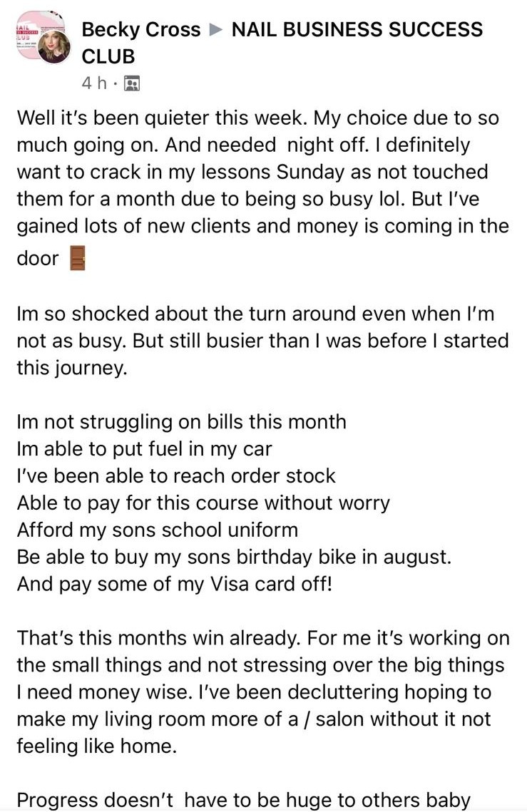Viewport: 527px width, 812px height.
Task: Tap the word CLUB under the author name
Action: pyautogui.click(x=108, y=56)
